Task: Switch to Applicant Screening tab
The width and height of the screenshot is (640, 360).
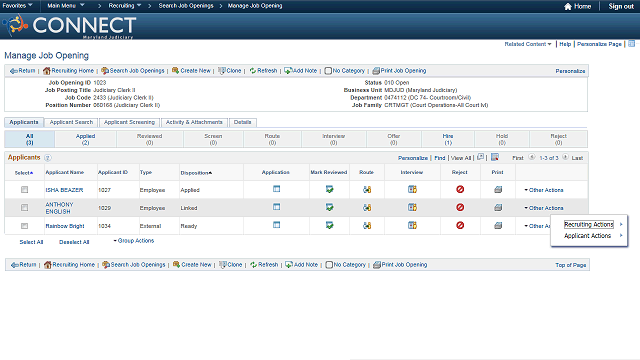Action: coord(129,122)
